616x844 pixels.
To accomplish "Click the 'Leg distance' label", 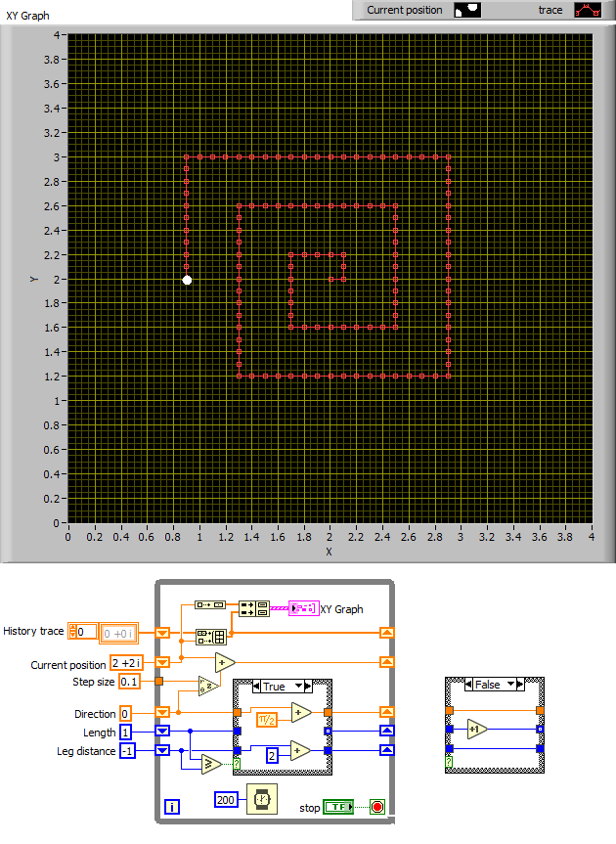I will click(86, 751).
